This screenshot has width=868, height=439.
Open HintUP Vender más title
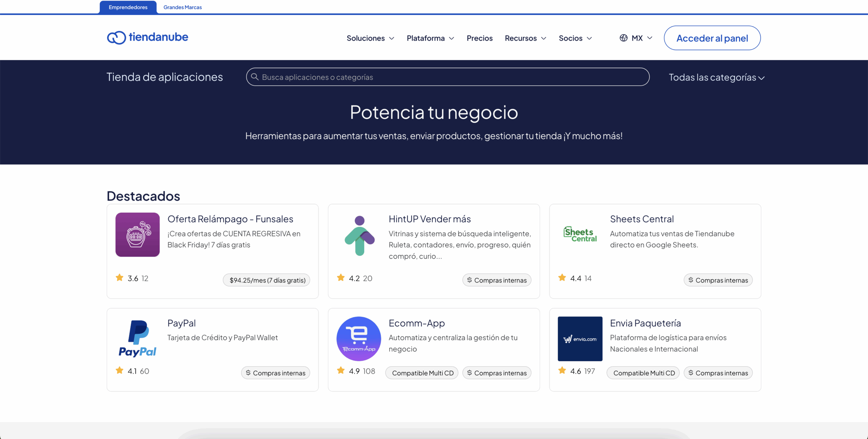pyautogui.click(x=430, y=219)
